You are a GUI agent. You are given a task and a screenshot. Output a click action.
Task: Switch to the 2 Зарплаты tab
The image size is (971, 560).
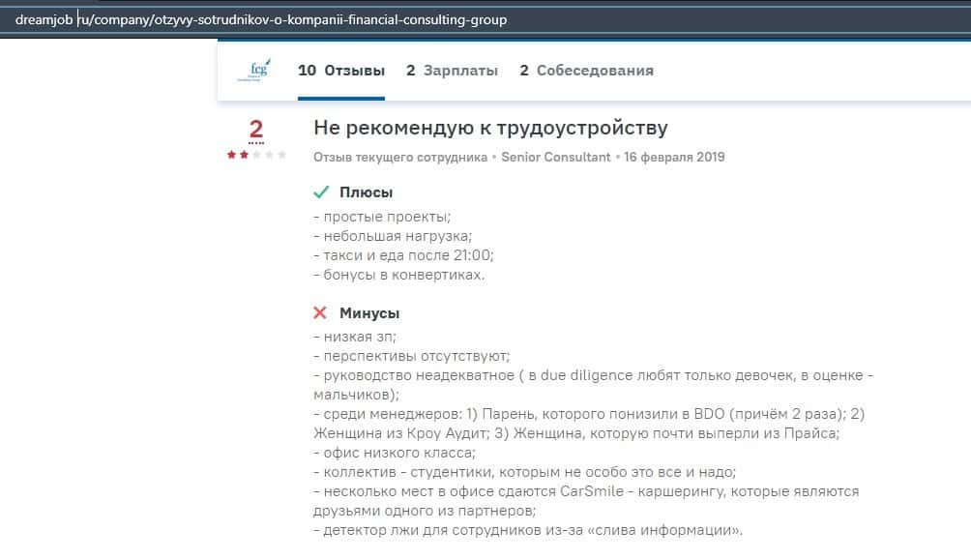(452, 71)
